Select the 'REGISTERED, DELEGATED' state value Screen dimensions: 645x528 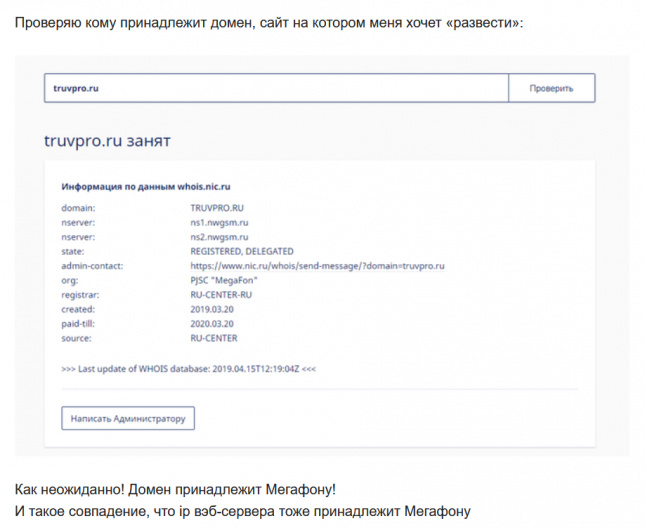[x=242, y=252]
